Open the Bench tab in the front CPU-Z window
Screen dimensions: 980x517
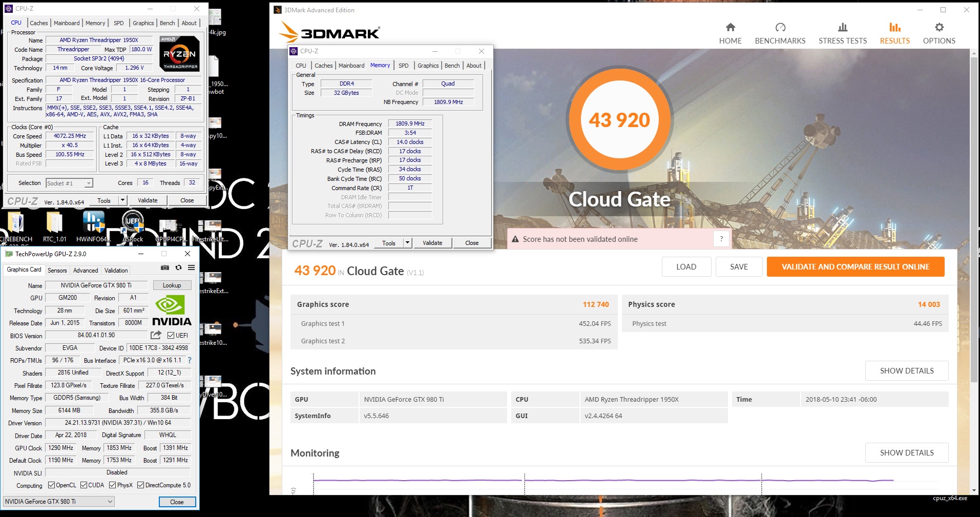pyautogui.click(x=452, y=66)
